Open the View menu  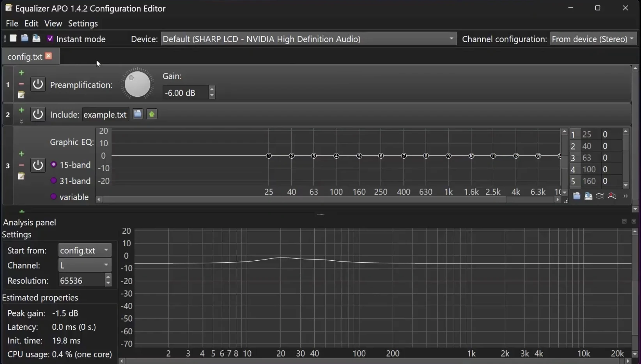[x=53, y=23]
